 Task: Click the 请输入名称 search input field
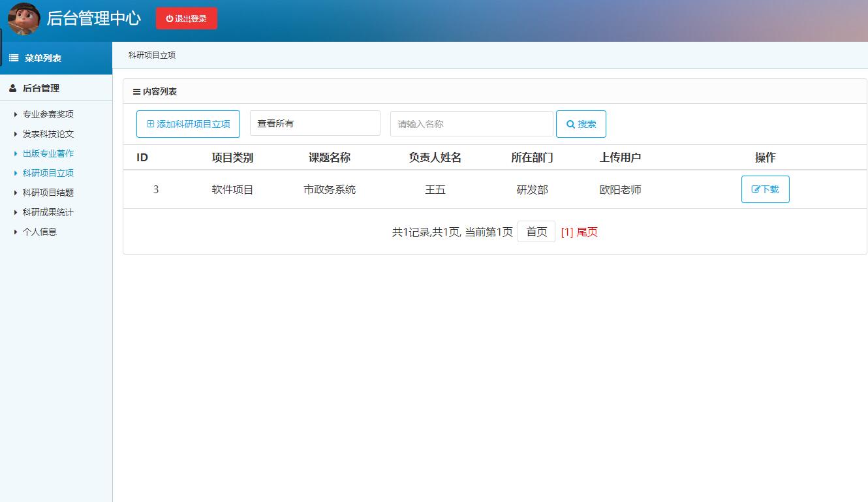[471, 123]
